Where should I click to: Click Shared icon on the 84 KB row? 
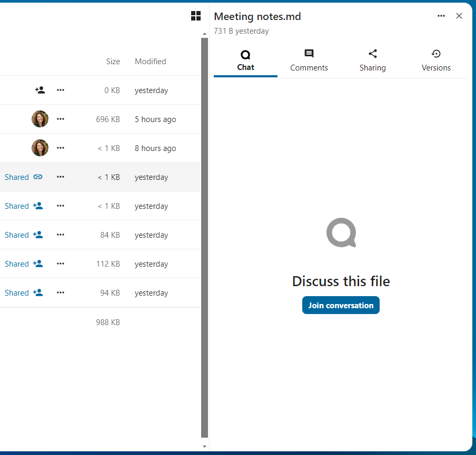38,235
